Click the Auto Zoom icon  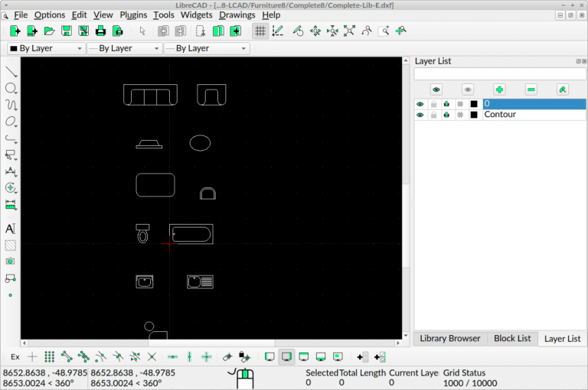349,31
